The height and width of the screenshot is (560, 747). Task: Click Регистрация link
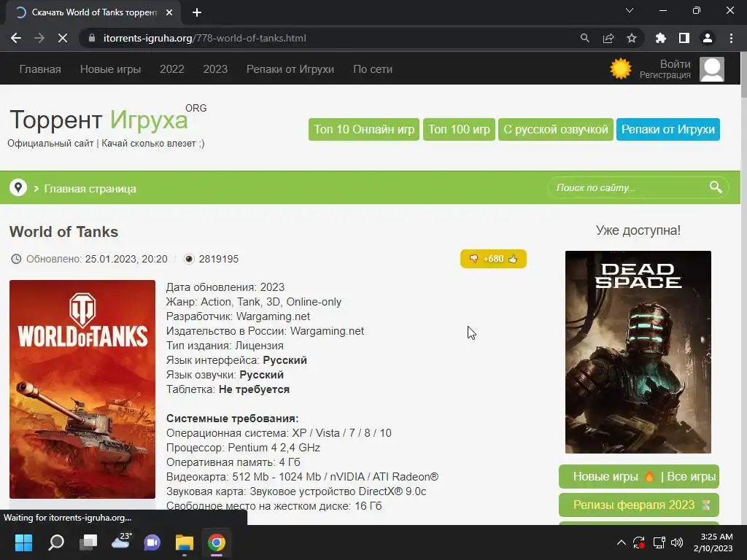[x=665, y=75]
